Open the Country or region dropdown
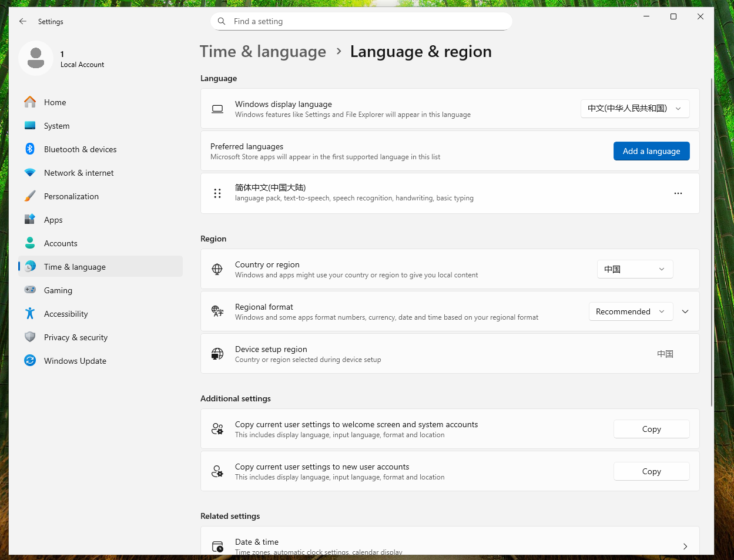 [635, 269]
